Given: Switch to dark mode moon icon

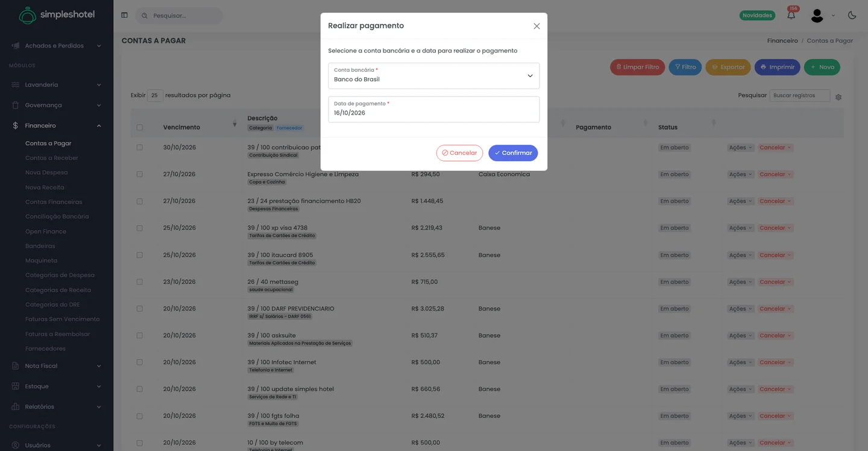Looking at the screenshot, I should [x=852, y=15].
